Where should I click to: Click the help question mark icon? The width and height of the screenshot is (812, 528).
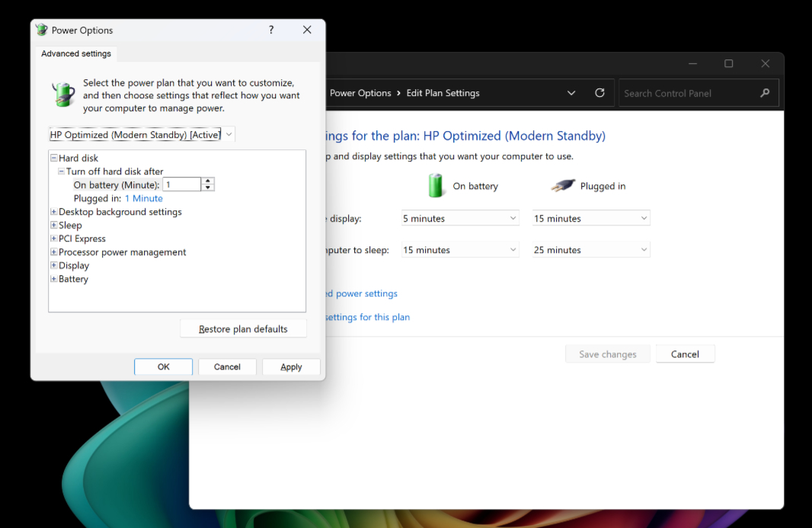point(271,30)
